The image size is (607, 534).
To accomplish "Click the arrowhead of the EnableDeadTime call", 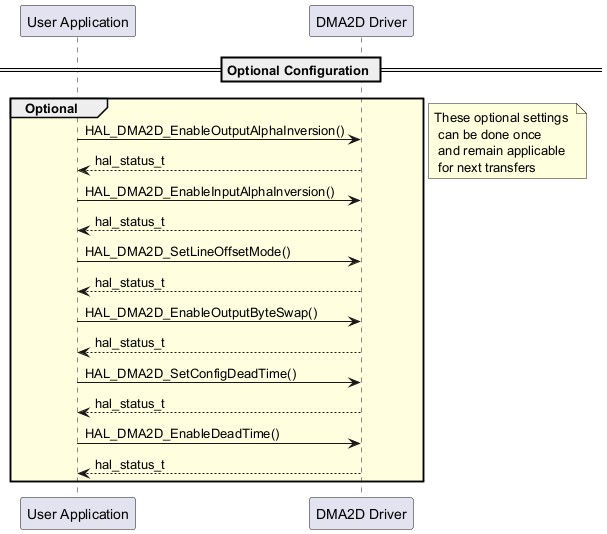I will tap(354, 443).
